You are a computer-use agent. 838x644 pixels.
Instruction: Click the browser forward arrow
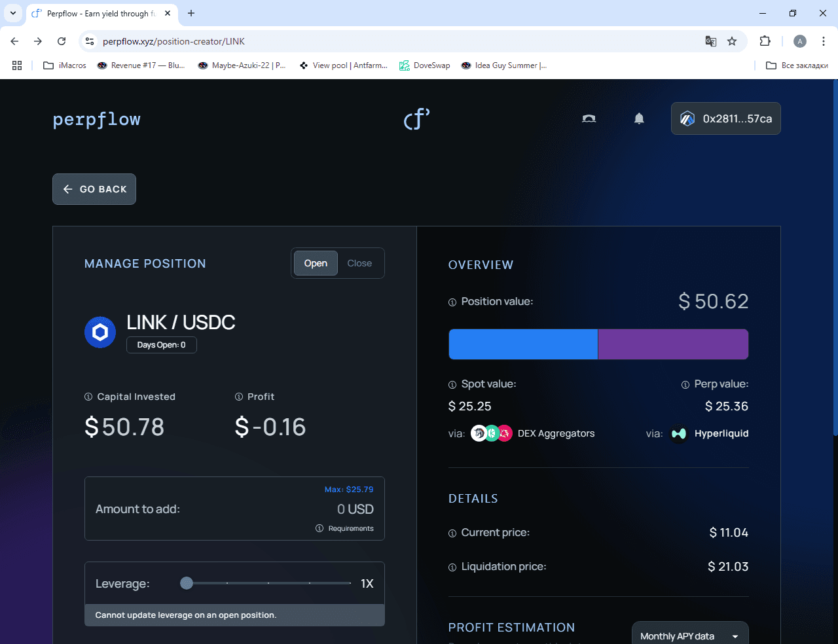coord(38,41)
